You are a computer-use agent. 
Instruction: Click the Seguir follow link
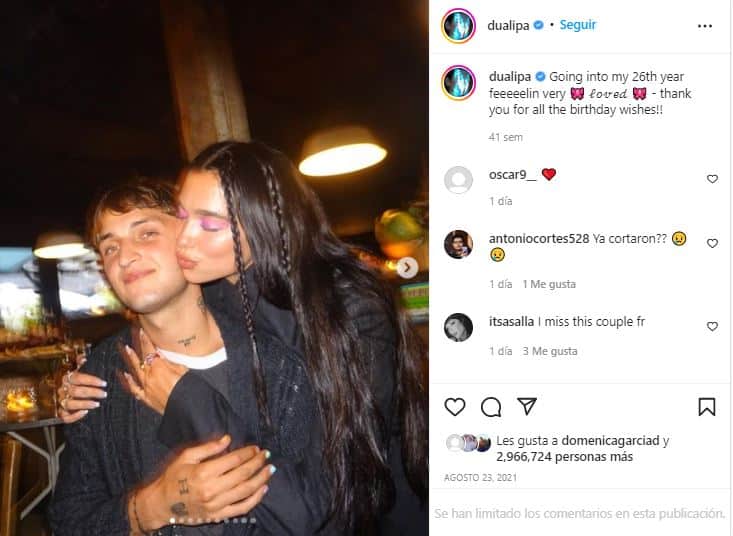578,25
